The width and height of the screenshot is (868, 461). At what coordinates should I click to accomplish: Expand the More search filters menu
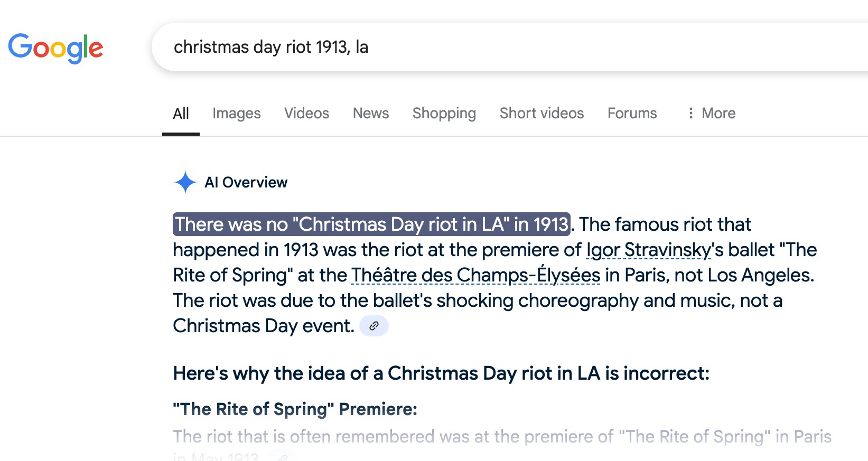711,113
